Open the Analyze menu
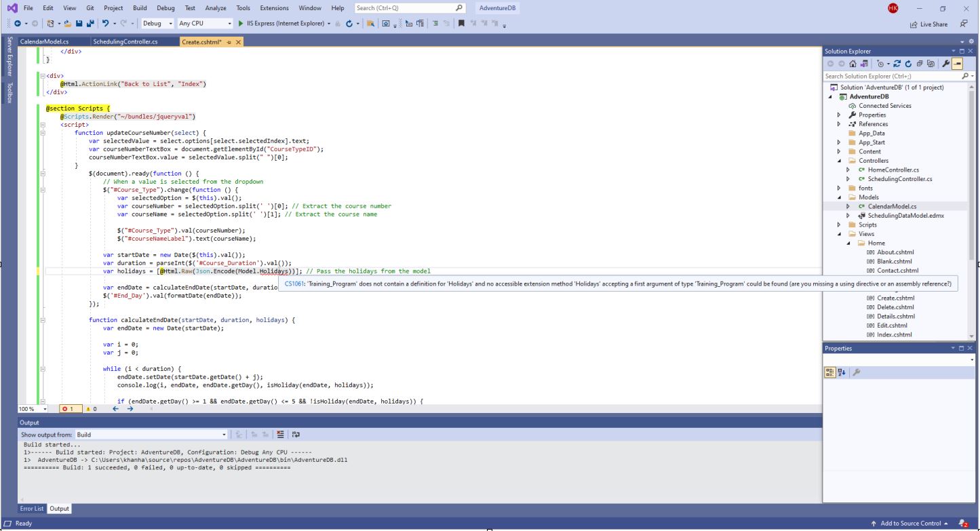Viewport: 980px width, 531px height. pos(216,8)
